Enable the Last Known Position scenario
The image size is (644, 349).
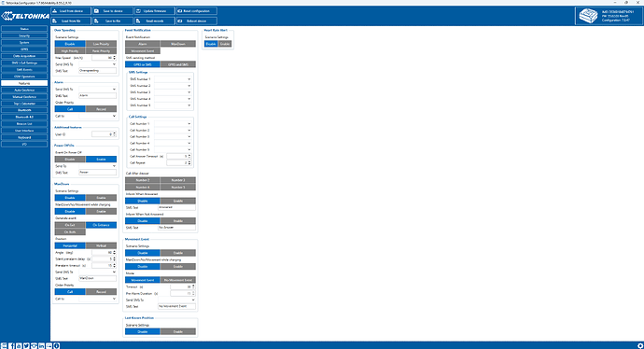coord(178,332)
